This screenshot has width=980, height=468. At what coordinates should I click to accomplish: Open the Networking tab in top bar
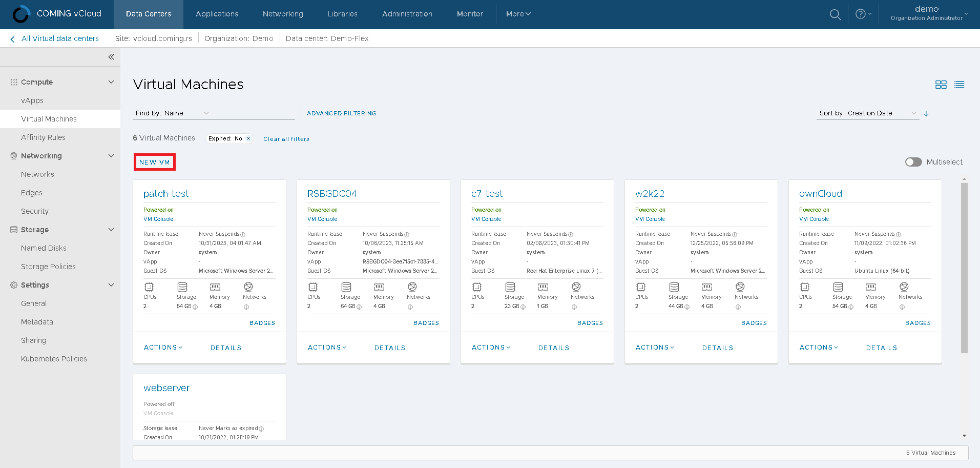(283, 14)
